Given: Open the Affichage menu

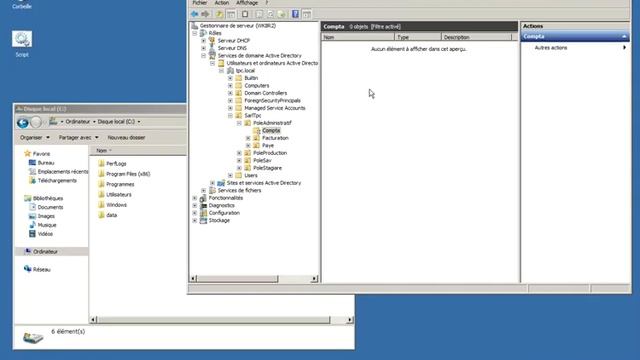Looking at the screenshot, I should pos(247,3).
